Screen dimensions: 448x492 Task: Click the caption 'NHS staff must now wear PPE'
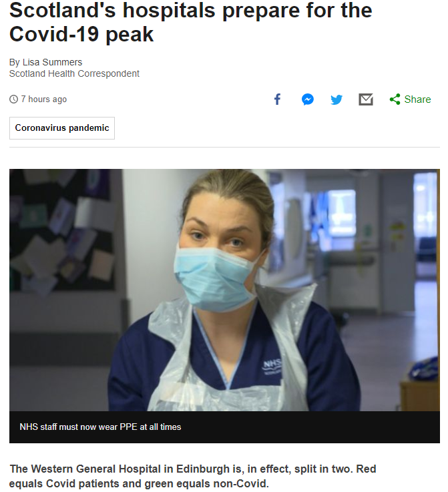pyautogui.click(x=100, y=427)
